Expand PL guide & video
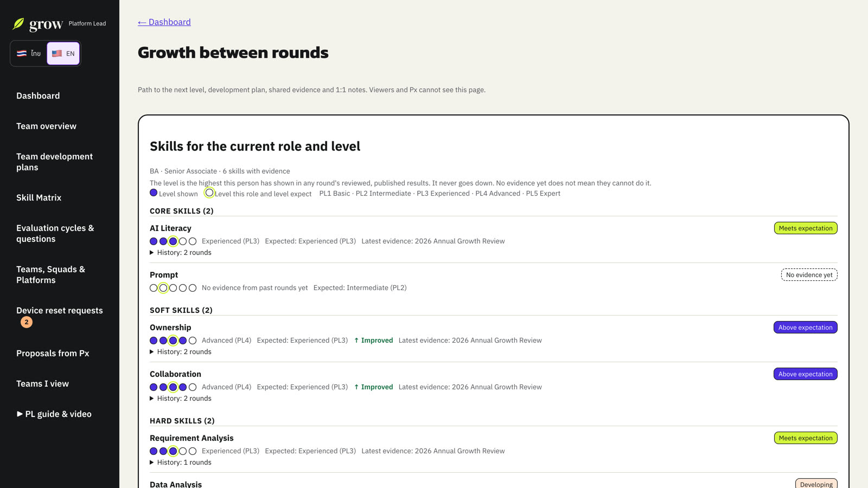868x488 pixels. (54, 414)
